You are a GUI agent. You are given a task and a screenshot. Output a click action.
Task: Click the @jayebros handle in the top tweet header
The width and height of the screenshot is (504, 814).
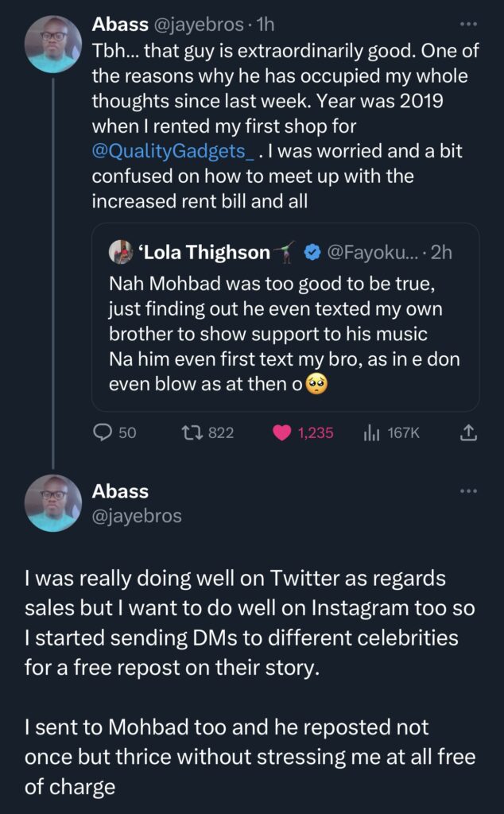pyautogui.click(x=200, y=25)
